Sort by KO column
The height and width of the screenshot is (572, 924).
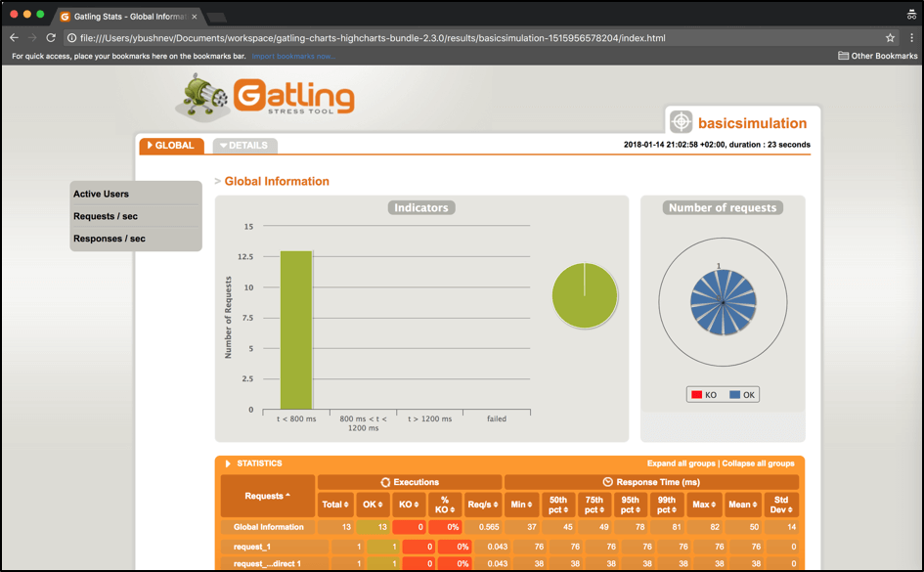[x=409, y=505]
